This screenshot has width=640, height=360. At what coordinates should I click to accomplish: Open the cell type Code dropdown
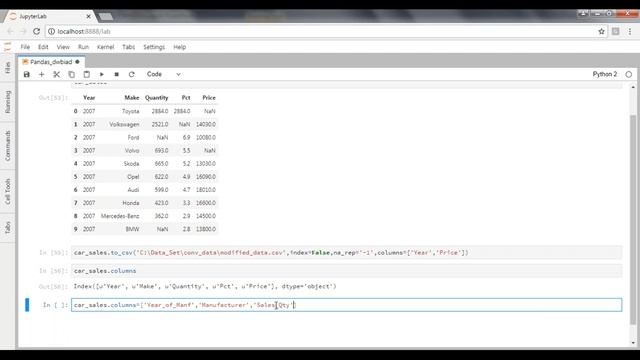tap(163, 74)
